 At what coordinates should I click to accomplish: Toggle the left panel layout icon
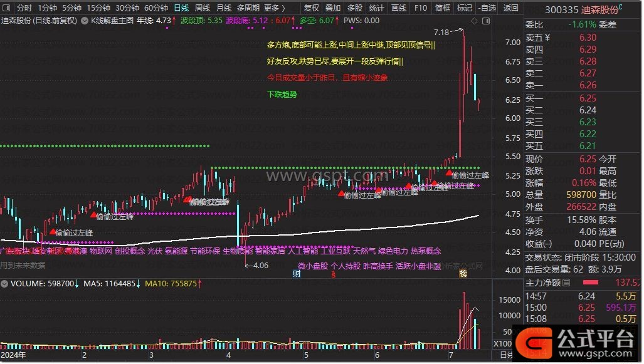click(x=6, y=8)
